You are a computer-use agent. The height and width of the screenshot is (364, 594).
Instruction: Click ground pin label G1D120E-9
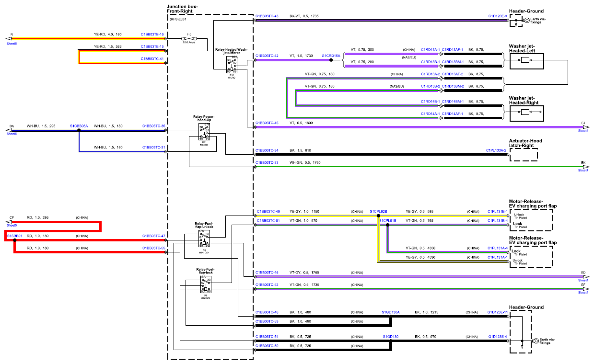(498, 16)
